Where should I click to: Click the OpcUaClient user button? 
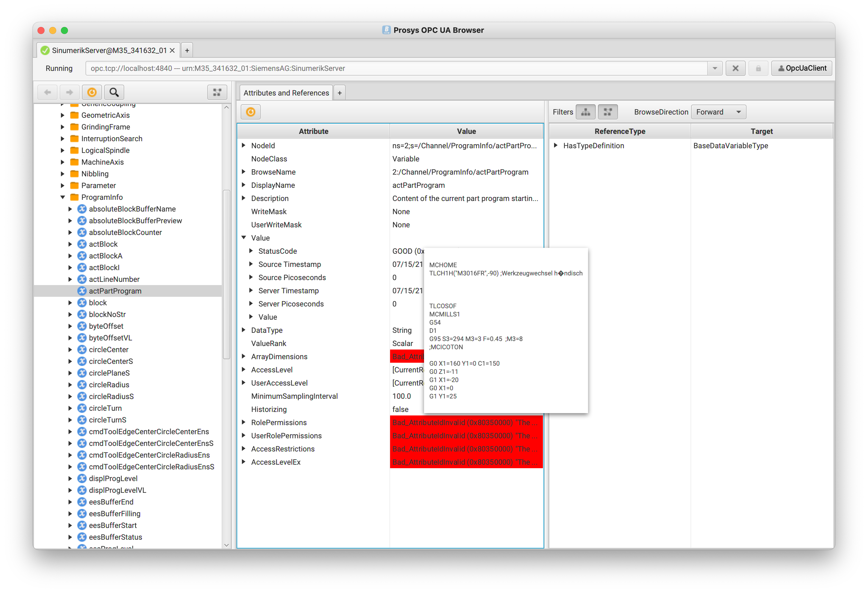pos(802,68)
